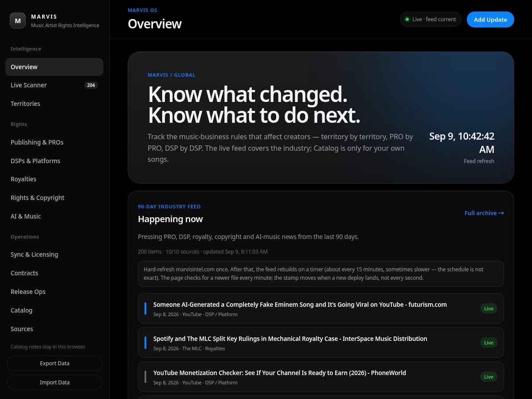Open Sync & Licensing

54,254
